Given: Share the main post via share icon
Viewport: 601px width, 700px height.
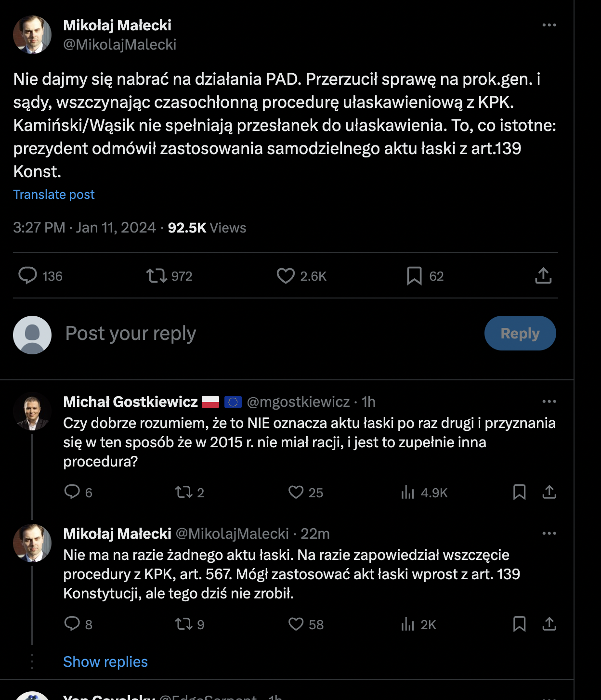Looking at the screenshot, I should pyautogui.click(x=543, y=276).
